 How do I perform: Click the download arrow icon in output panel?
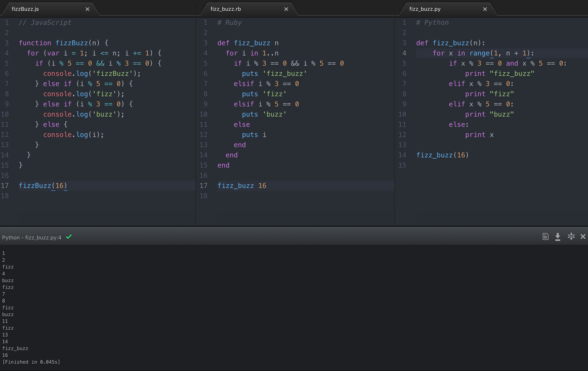558,237
